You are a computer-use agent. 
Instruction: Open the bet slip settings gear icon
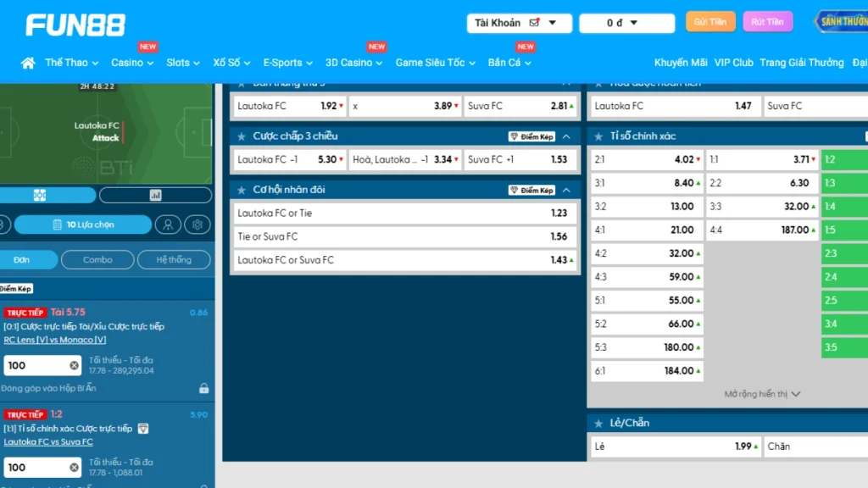click(x=198, y=225)
